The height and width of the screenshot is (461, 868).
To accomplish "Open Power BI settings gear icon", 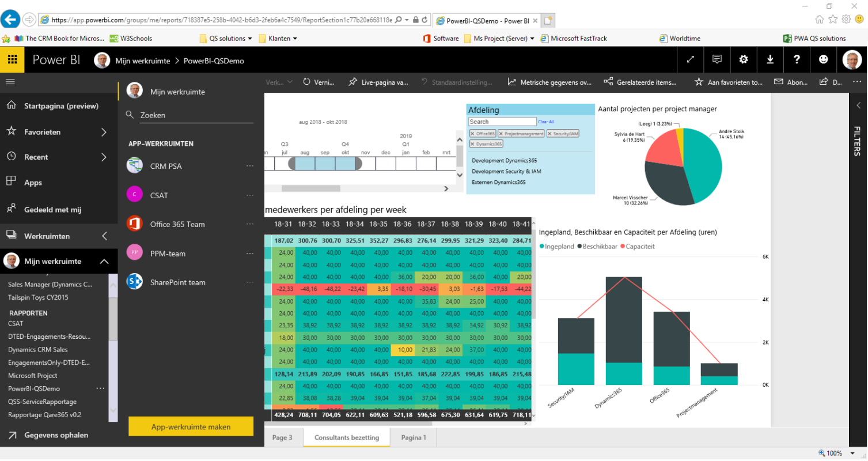I will tap(743, 59).
